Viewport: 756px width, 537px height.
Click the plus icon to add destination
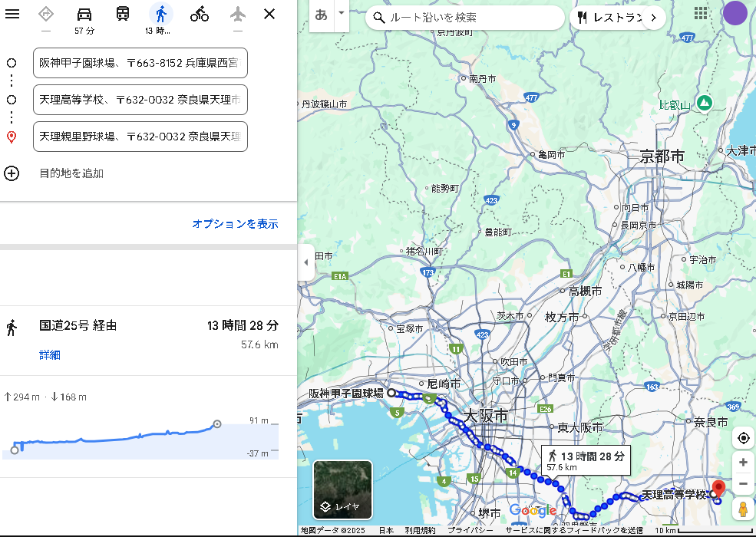tap(12, 173)
